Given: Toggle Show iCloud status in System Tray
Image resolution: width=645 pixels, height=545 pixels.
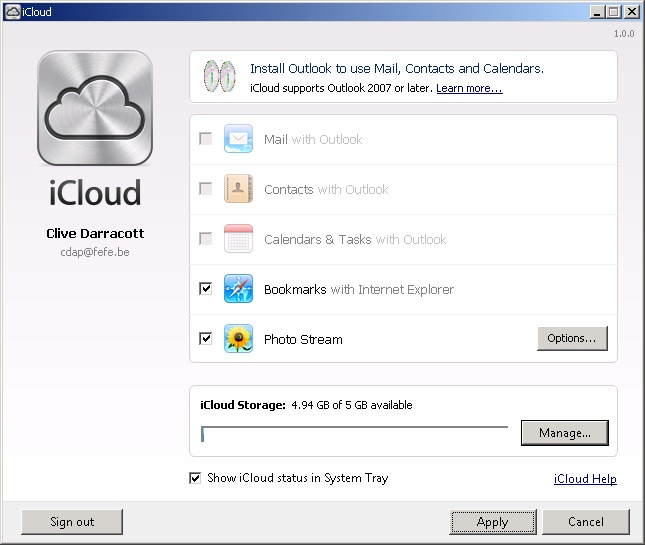Looking at the screenshot, I should [195, 478].
